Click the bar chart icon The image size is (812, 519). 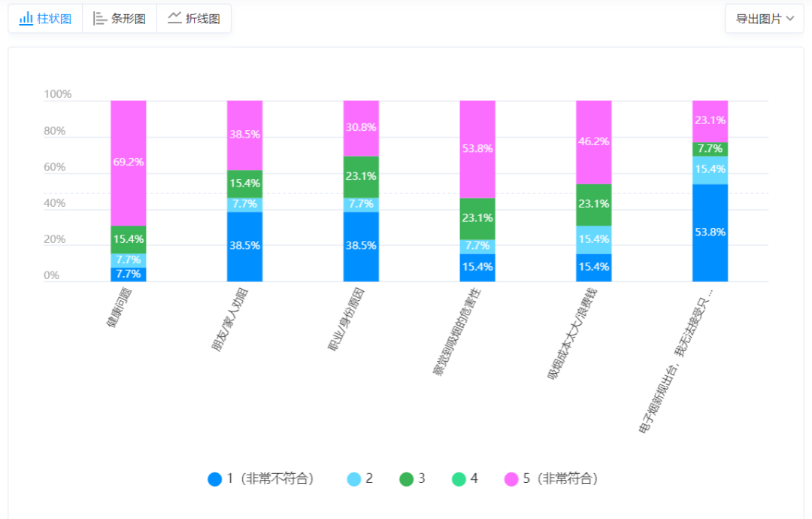pyautogui.click(x=26, y=19)
